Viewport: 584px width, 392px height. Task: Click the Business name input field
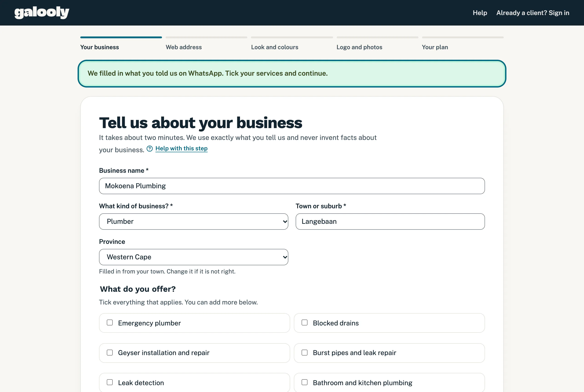click(292, 186)
